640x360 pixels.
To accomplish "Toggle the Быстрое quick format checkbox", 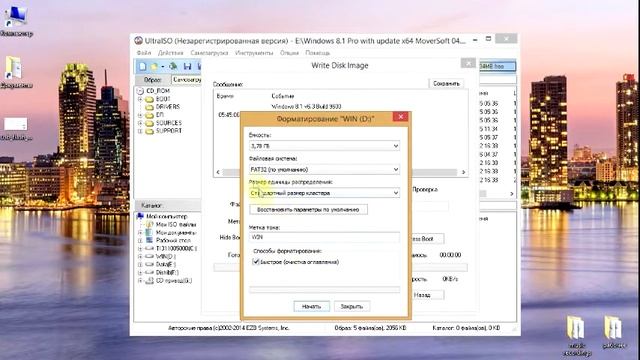I will click(x=256, y=262).
